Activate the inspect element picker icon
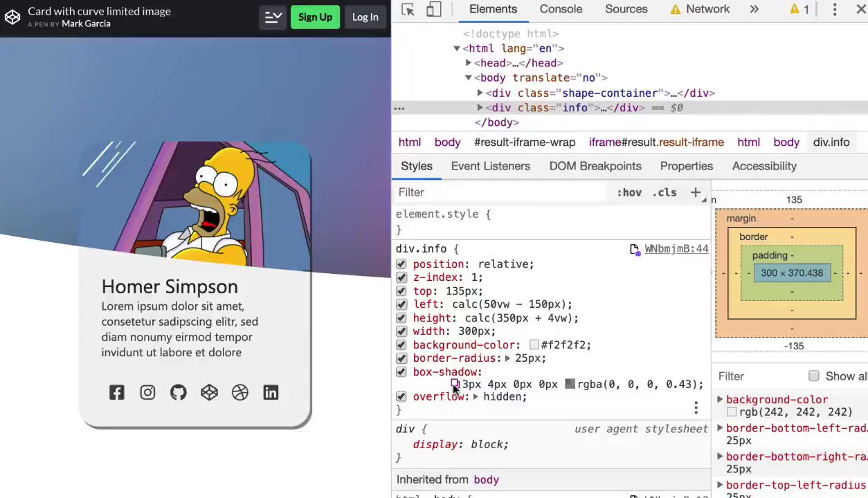The height and width of the screenshot is (498, 868). click(x=408, y=10)
